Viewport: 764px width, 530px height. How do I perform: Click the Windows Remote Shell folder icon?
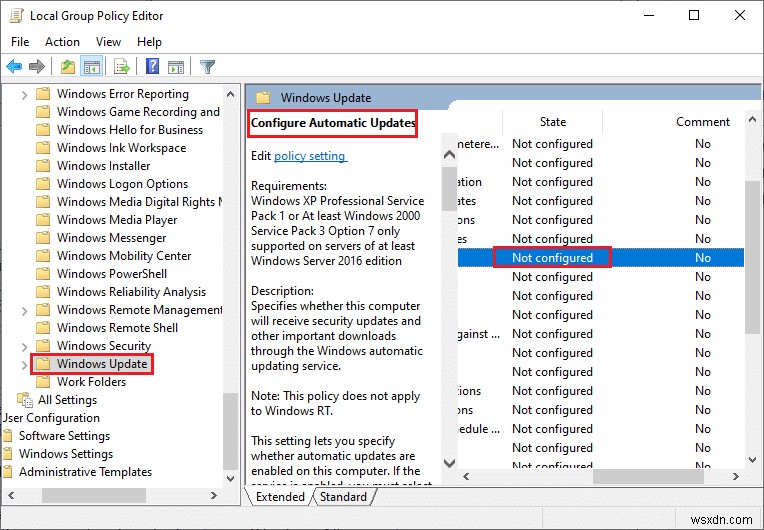(x=43, y=327)
